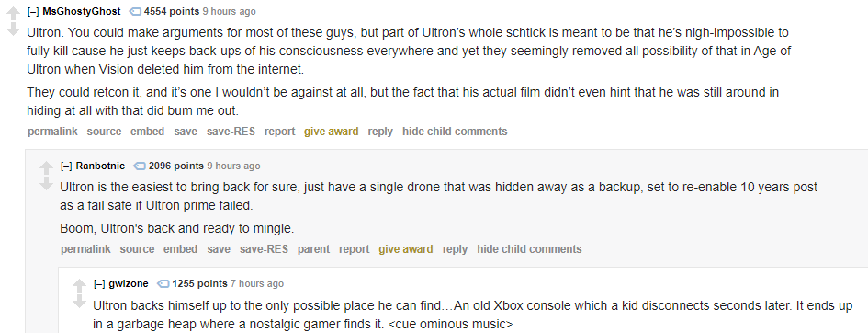Open permalink of MsGhostyGhost's comment

tap(52, 132)
